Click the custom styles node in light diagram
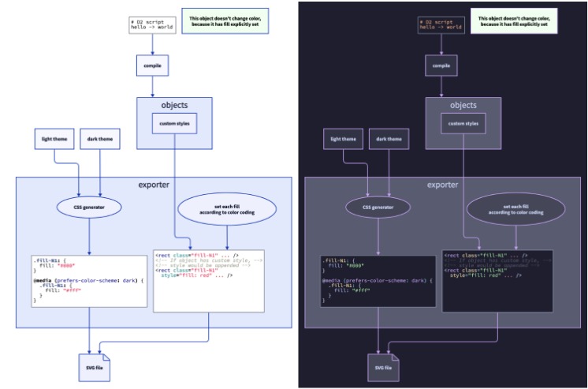The image size is (588, 389). click(x=174, y=124)
